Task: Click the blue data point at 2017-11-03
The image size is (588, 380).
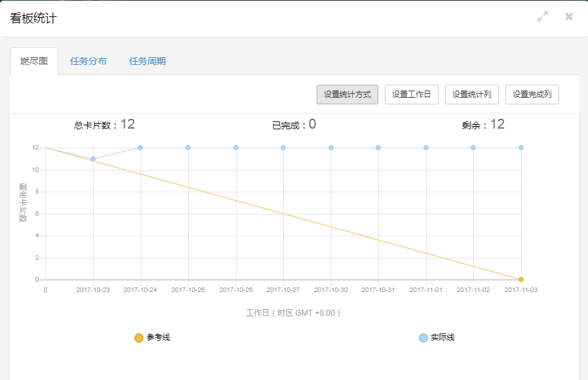Action: (521, 148)
